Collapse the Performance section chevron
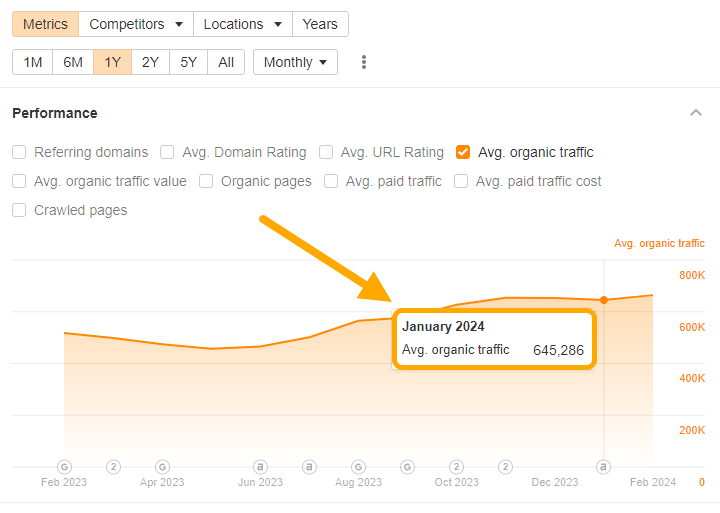The width and height of the screenshot is (720, 513). 696,113
